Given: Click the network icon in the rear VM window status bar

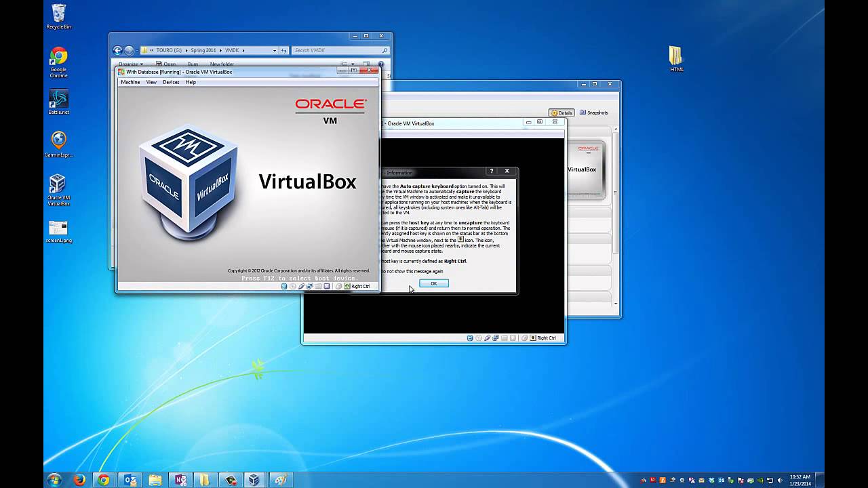Looking at the screenshot, I should (x=496, y=338).
